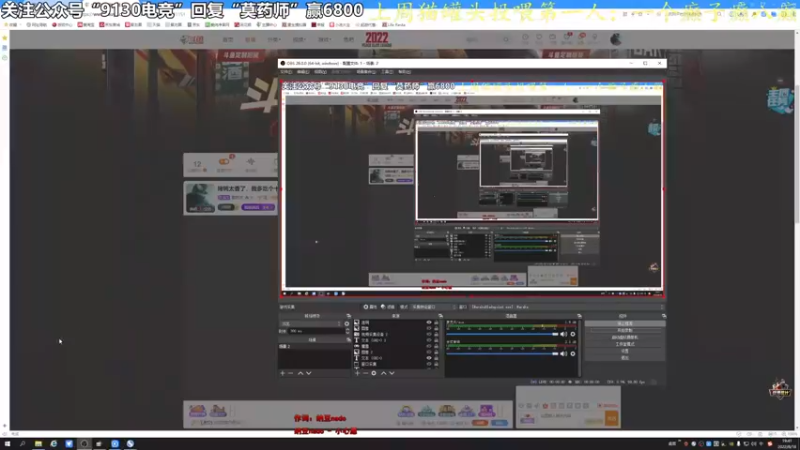Viewport: 800px width, 450px height.
Task: Open settings gear of first mixer channel
Action: click(573, 334)
